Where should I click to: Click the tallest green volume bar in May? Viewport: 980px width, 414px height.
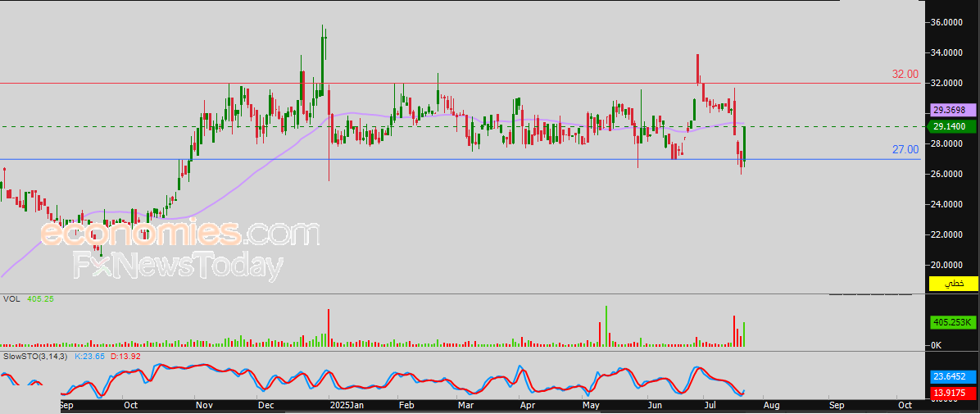(606, 325)
